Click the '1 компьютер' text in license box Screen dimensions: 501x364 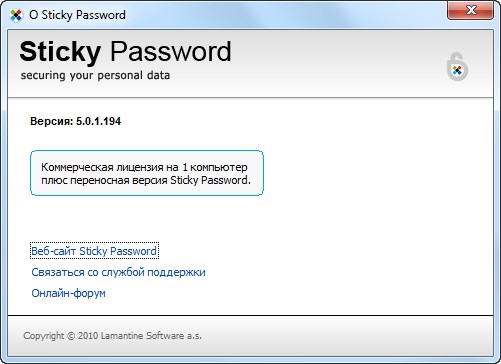215,167
